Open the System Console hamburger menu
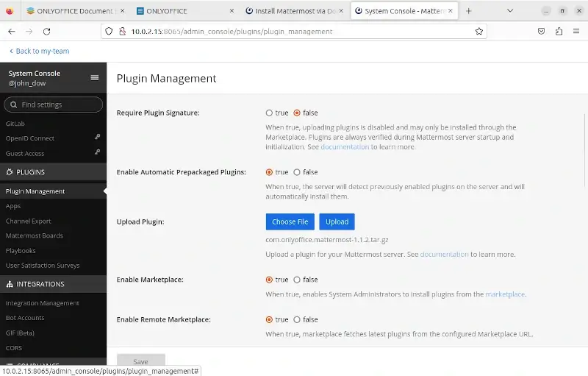Screen dimensions: 588x376 click(95, 78)
